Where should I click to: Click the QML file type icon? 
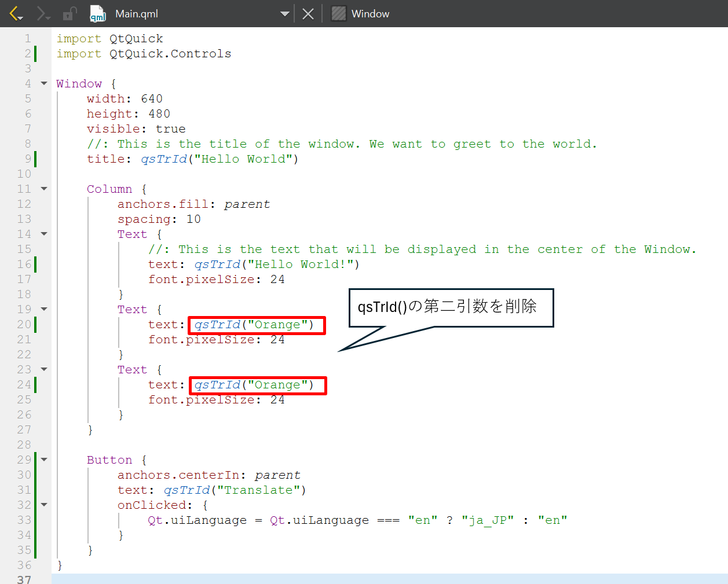[98, 13]
